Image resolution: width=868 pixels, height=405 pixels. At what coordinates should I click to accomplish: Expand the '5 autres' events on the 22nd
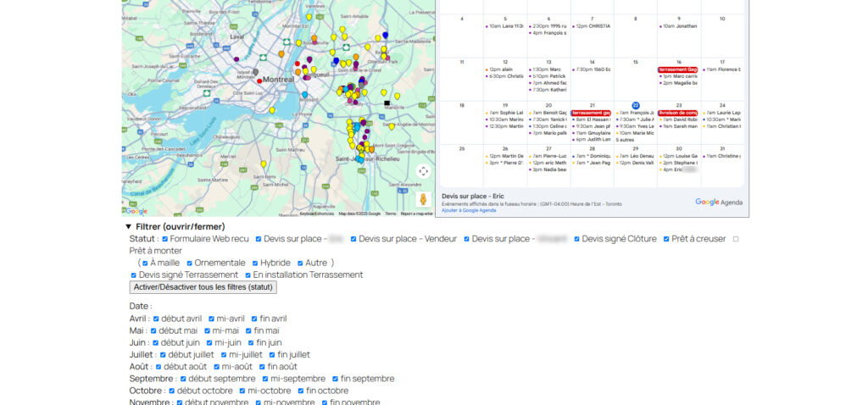click(x=626, y=139)
